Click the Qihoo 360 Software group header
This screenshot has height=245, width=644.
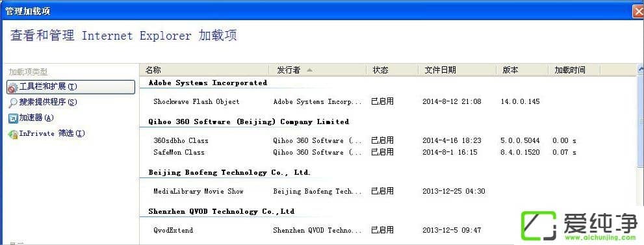click(x=249, y=122)
